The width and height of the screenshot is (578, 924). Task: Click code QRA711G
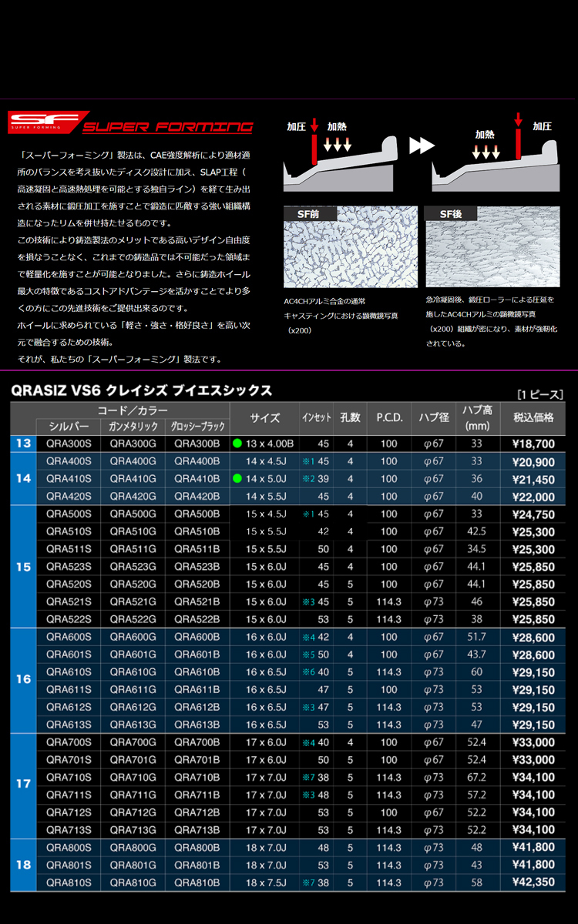pyautogui.click(x=133, y=795)
